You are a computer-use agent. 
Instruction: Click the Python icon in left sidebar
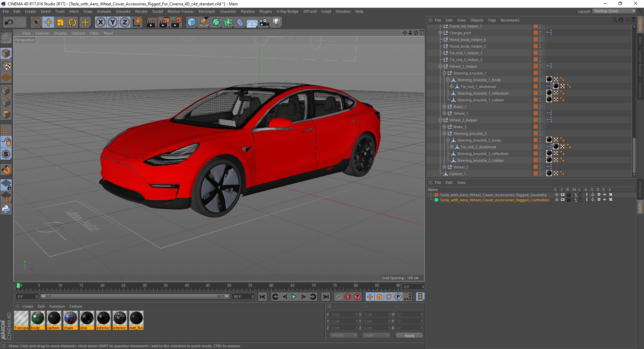coord(6,209)
